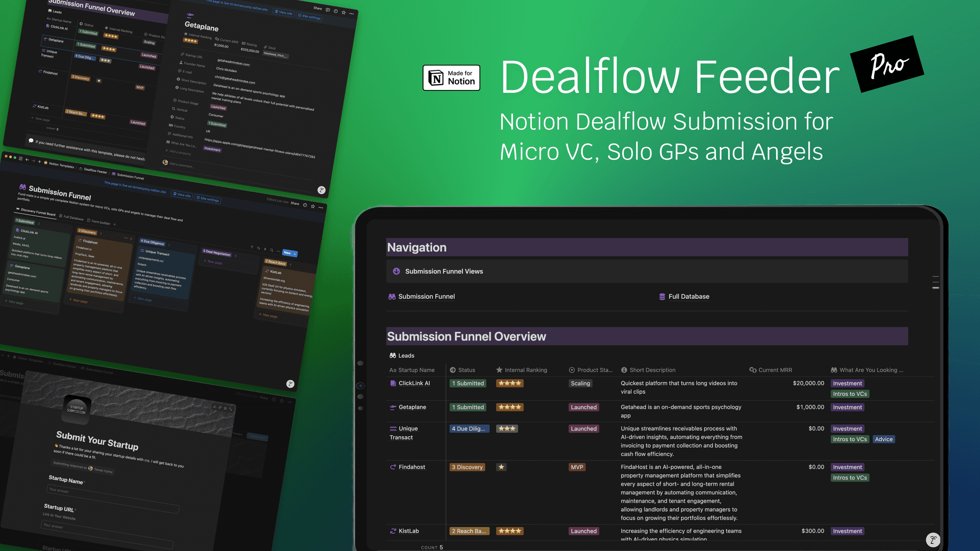Click the Full Database tab
The width and height of the screenshot is (980, 551).
pos(688,296)
